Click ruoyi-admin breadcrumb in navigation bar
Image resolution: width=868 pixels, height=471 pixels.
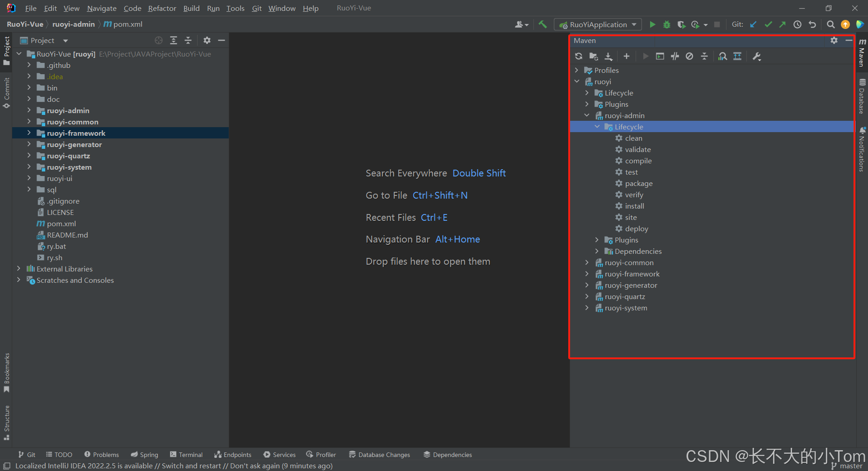[73, 24]
